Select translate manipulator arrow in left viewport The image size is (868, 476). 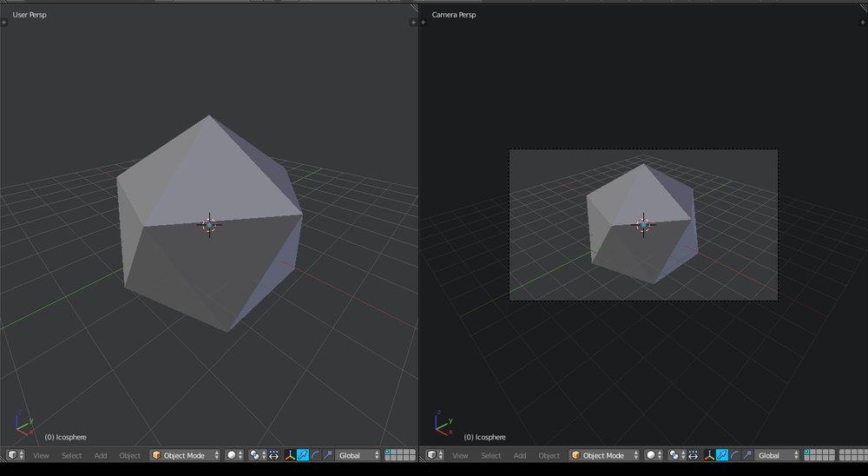(x=303, y=455)
